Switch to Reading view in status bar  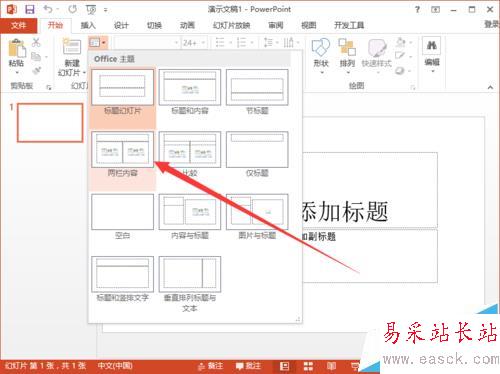331,366
